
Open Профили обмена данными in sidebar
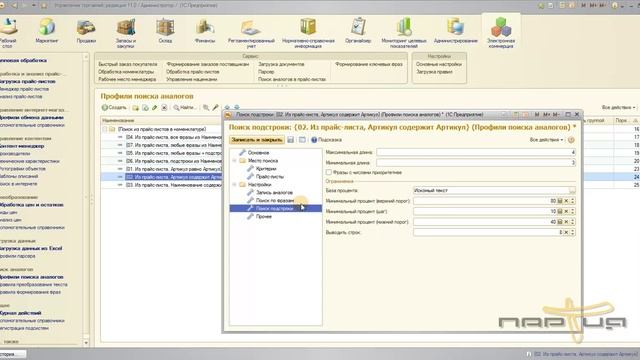click(32, 118)
